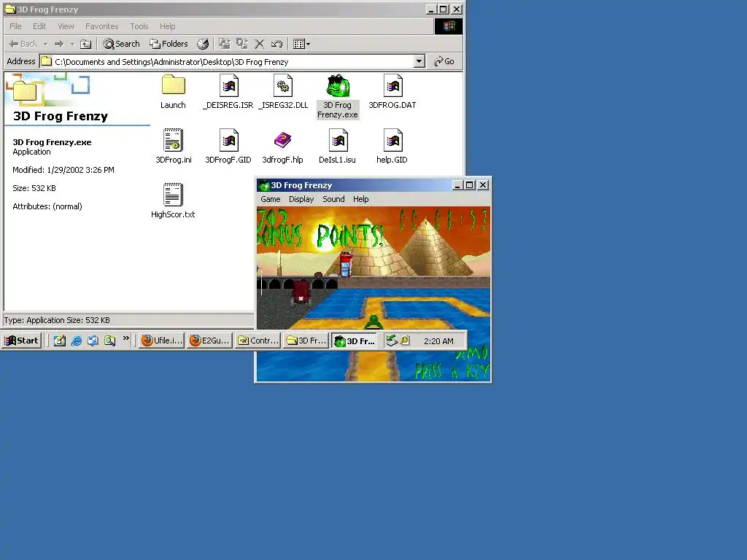Click the Search button in Explorer toolbar
Image resolution: width=747 pixels, height=560 pixels.
pos(122,44)
